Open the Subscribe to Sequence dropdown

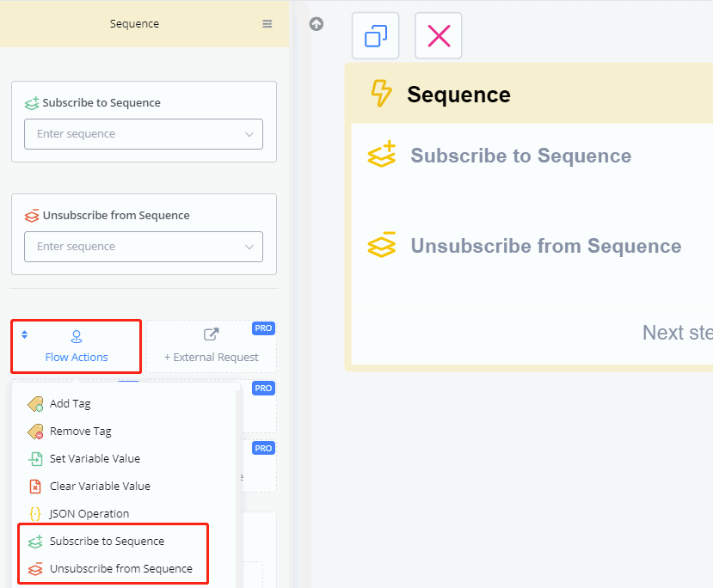coord(144,134)
